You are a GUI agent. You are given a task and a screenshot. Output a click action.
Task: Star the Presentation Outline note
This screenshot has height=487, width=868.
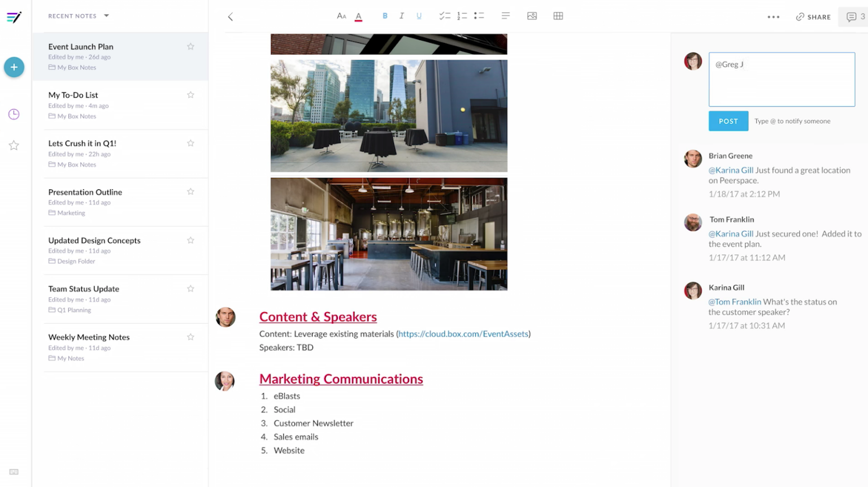click(x=190, y=192)
